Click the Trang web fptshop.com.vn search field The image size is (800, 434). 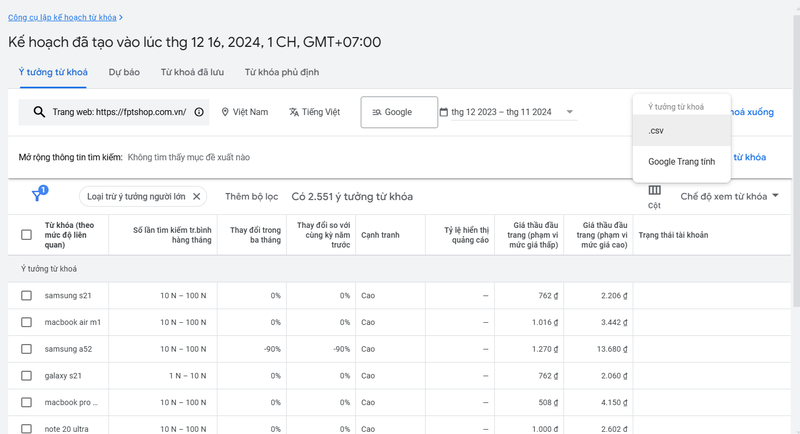click(114, 112)
